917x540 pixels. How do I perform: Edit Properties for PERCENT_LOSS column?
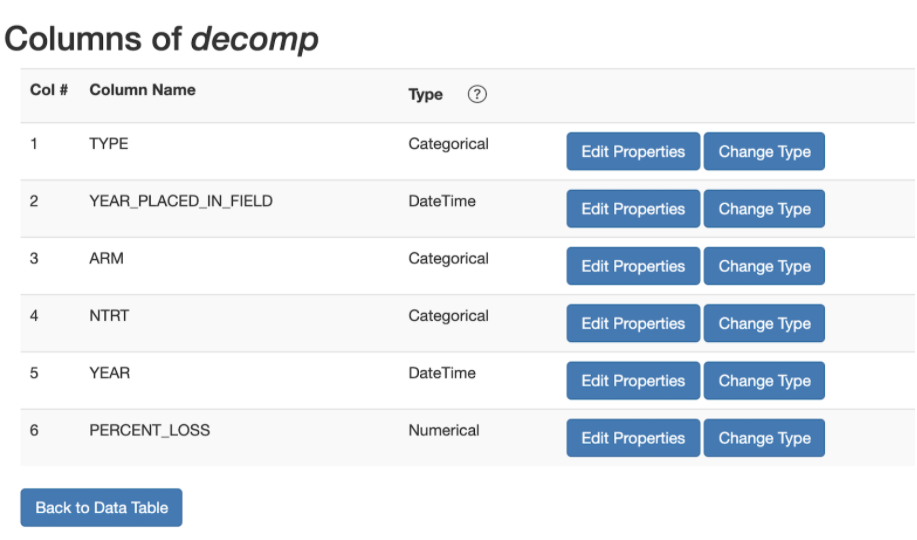tap(633, 438)
